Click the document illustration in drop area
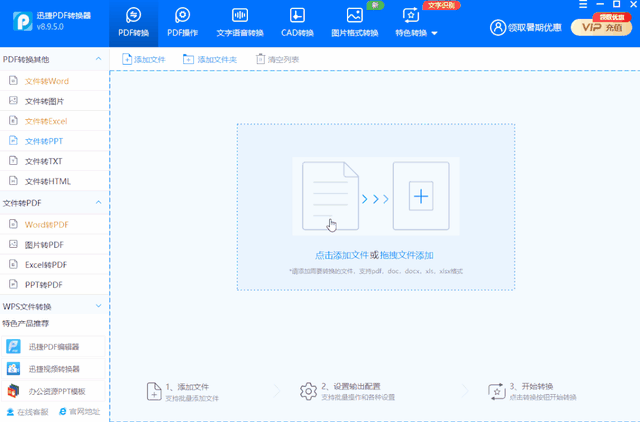Viewport: 640px width, 422px height. point(330,196)
